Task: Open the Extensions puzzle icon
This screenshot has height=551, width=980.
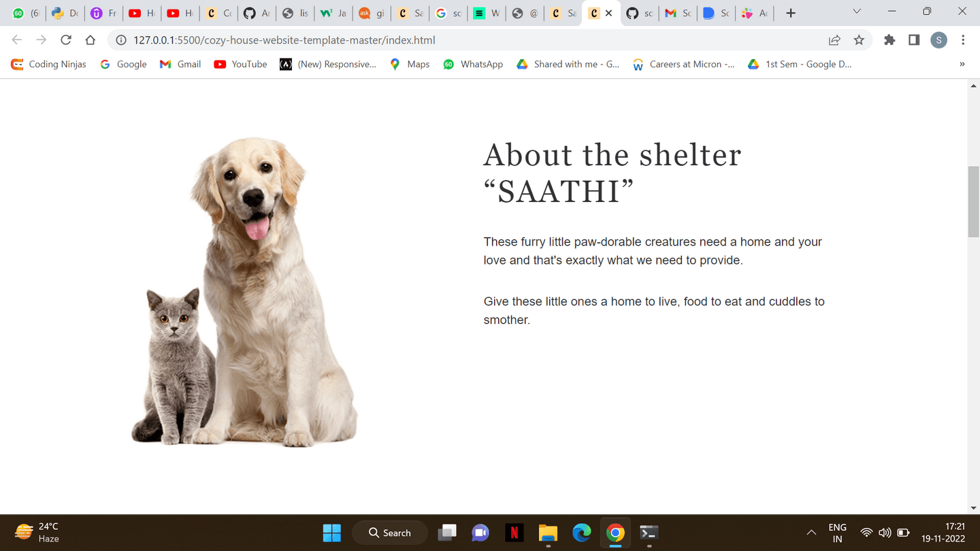Action: [889, 40]
